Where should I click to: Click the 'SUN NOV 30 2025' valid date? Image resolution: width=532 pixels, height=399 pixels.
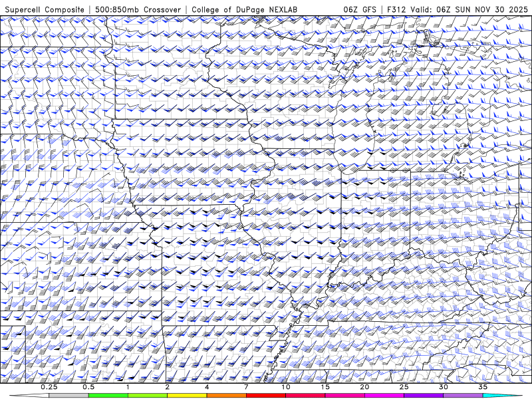[x=491, y=10]
